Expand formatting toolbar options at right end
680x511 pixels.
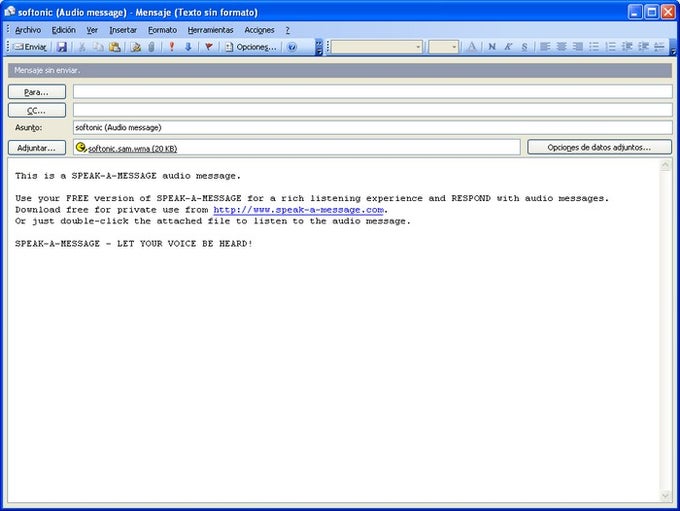coord(673,47)
